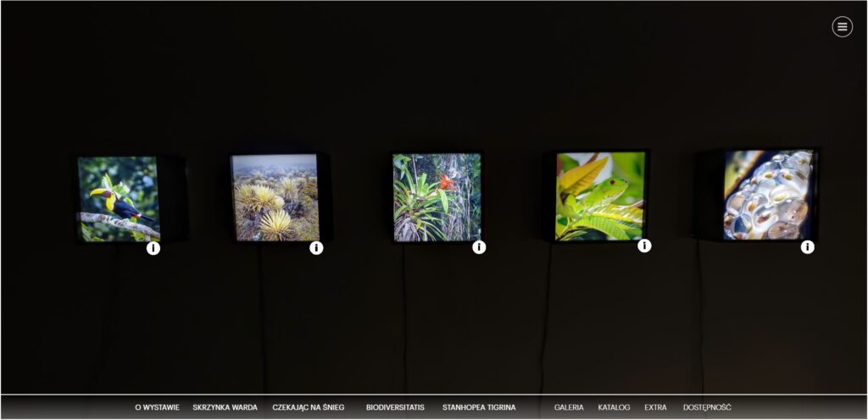Open the green lizard lightbox image
The height and width of the screenshot is (420, 868).
[601, 196]
